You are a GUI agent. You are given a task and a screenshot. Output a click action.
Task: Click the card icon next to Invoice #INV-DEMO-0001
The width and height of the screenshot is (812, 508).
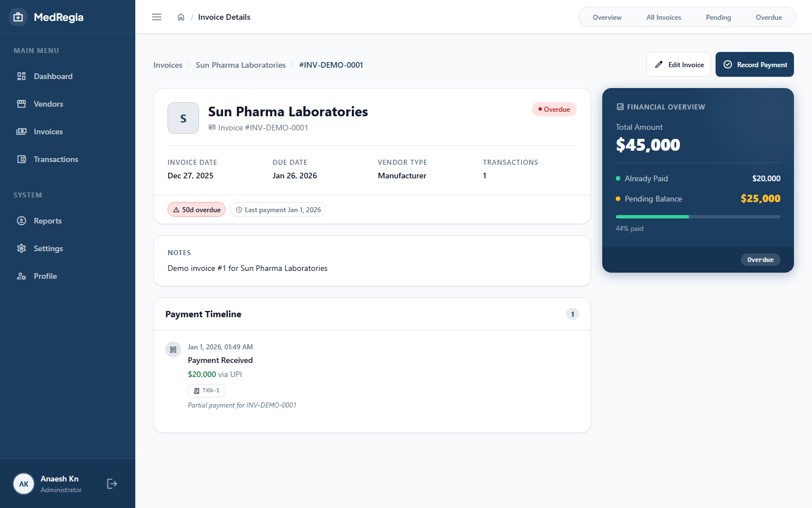click(212, 128)
